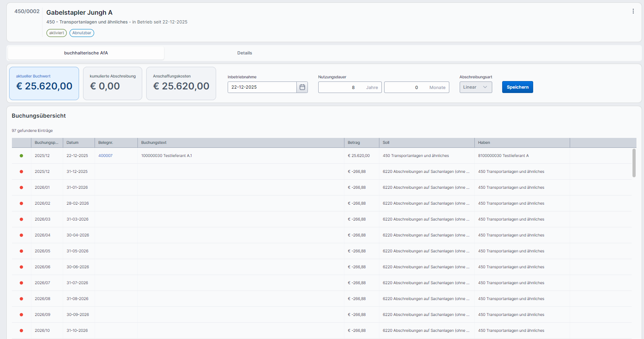Open the three-dot options menu
This screenshot has width=644, height=339.
tap(633, 11)
